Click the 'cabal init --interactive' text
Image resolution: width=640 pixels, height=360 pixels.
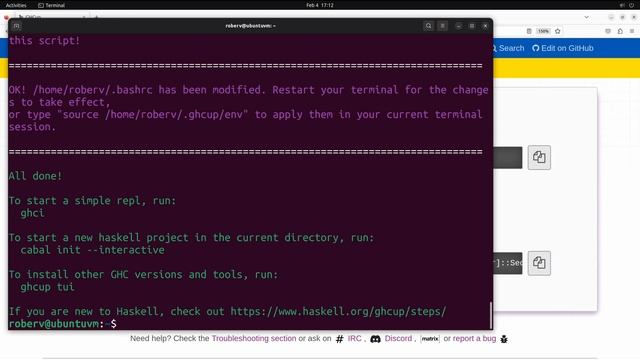[x=92, y=250]
